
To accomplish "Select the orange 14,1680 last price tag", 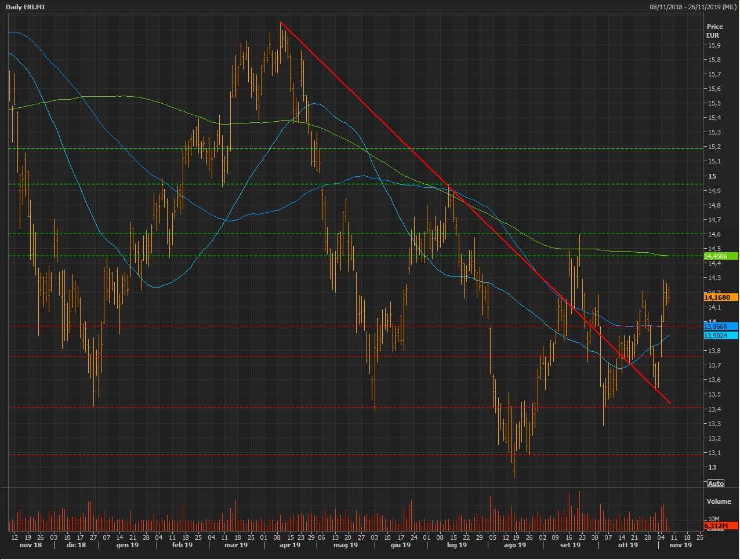I will pos(720,297).
